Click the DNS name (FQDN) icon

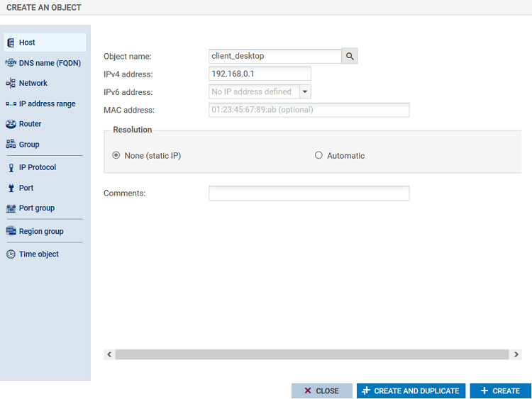click(x=11, y=63)
